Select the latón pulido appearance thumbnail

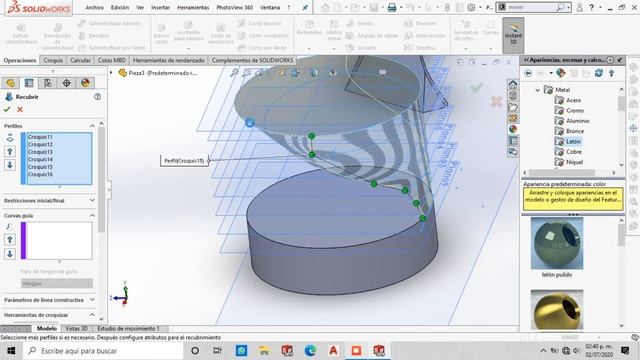[x=557, y=243]
